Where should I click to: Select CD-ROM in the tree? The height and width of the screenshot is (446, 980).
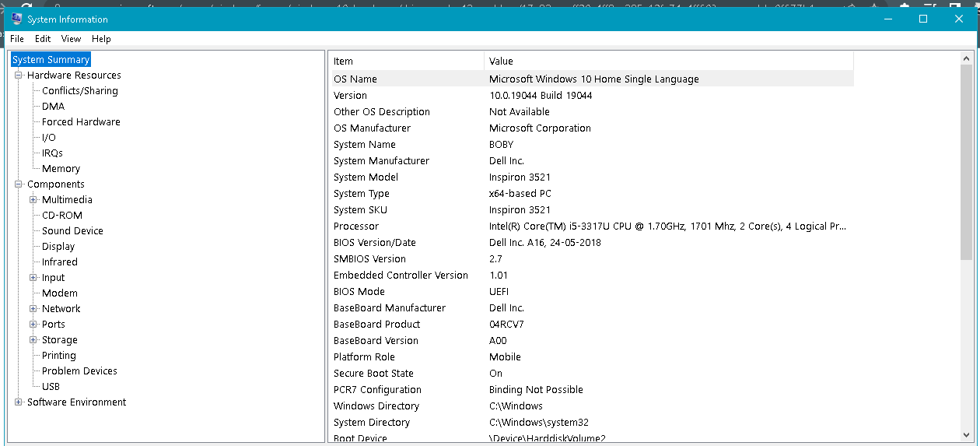(62, 216)
